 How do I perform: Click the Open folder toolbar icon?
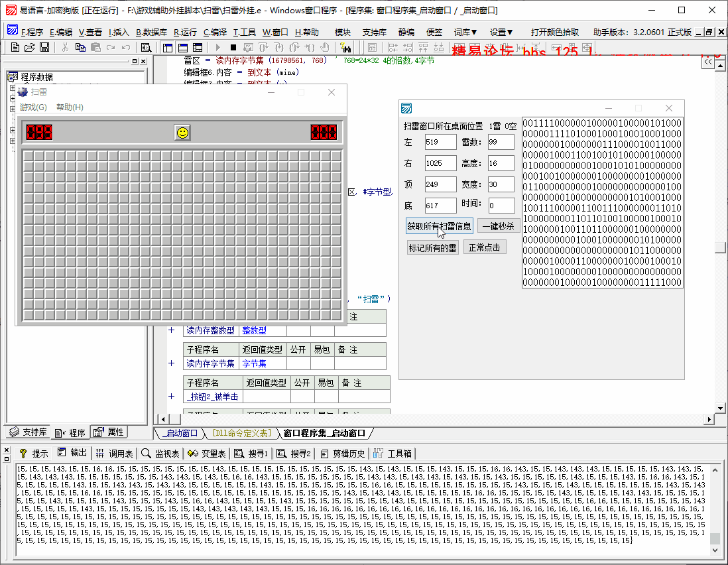click(30, 47)
